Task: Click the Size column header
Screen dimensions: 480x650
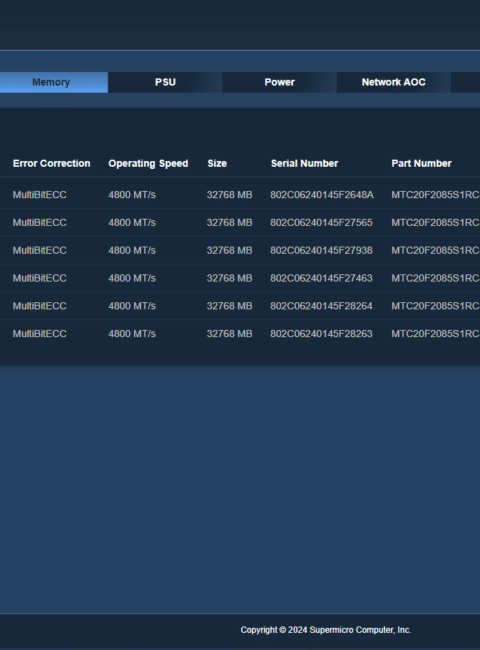Action: (217, 163)
